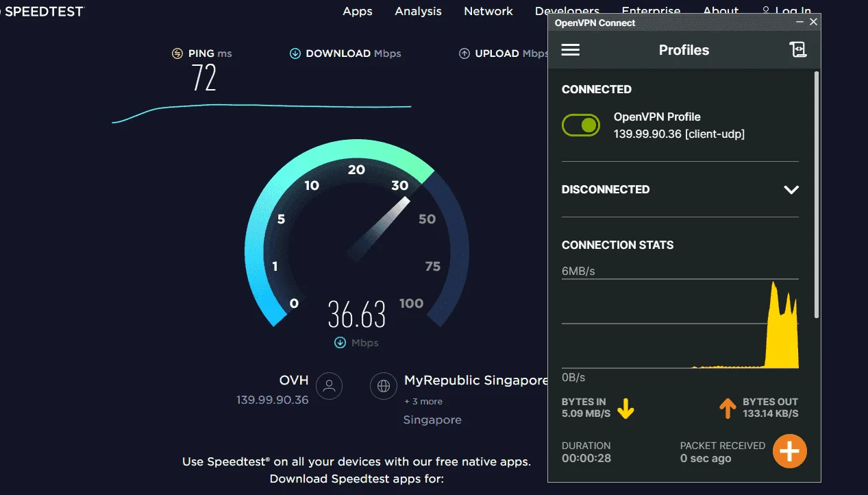This screenshot has width=868, height=495.
Task: Click the ping value 72
Action: tap(204, 78)
